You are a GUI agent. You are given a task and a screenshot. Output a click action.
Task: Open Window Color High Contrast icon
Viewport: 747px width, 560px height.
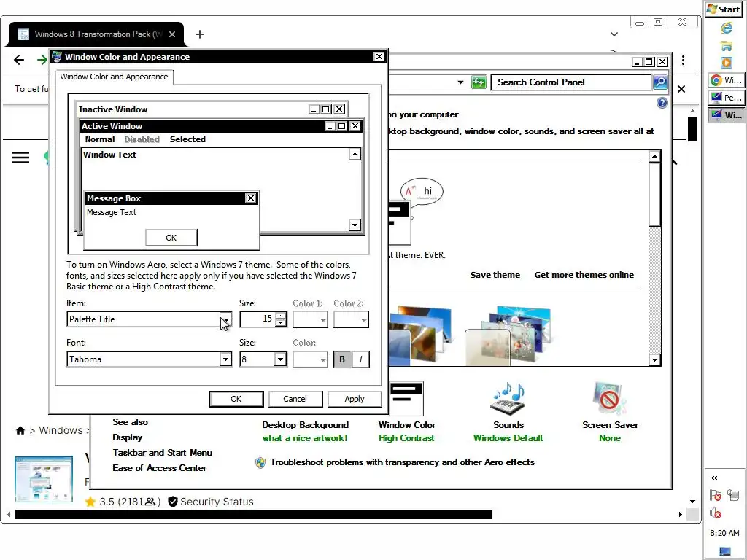[406, 399]
